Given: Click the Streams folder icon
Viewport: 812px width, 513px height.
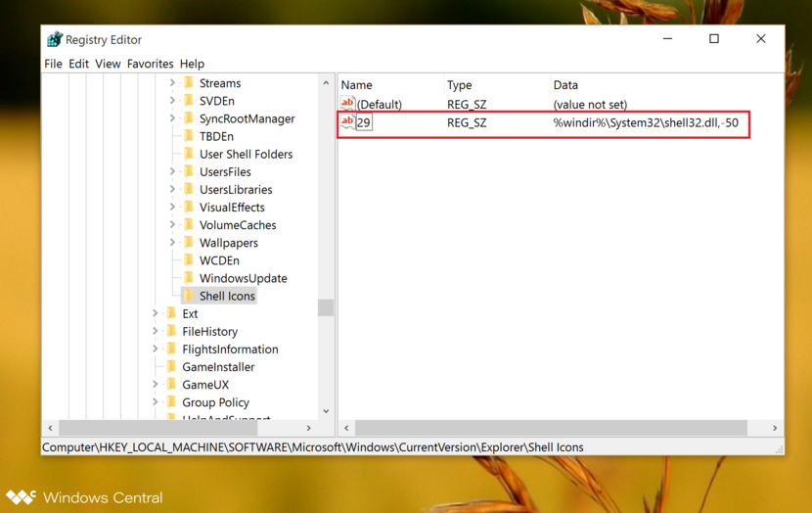Looking at the screenshot, I should [x=189, y=83].
